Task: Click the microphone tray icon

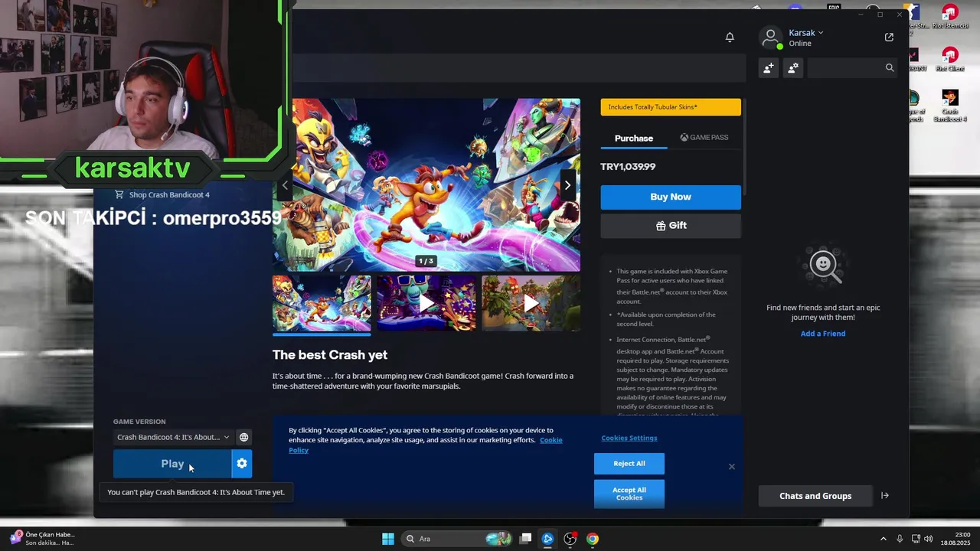Action: click(x=900, y=539)
